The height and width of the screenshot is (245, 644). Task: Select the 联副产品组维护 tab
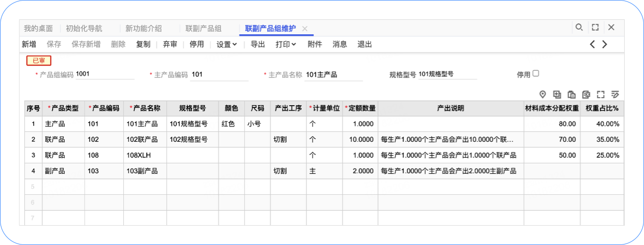(270, 28)
